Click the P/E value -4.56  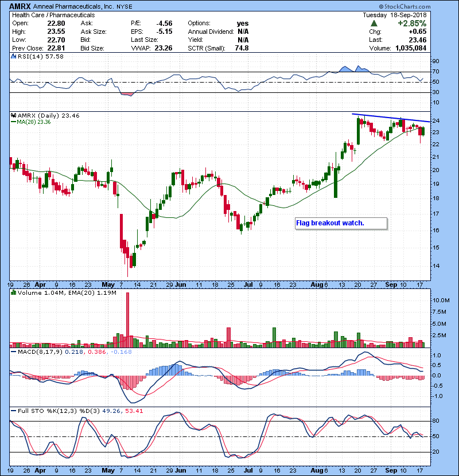[164, 24]
